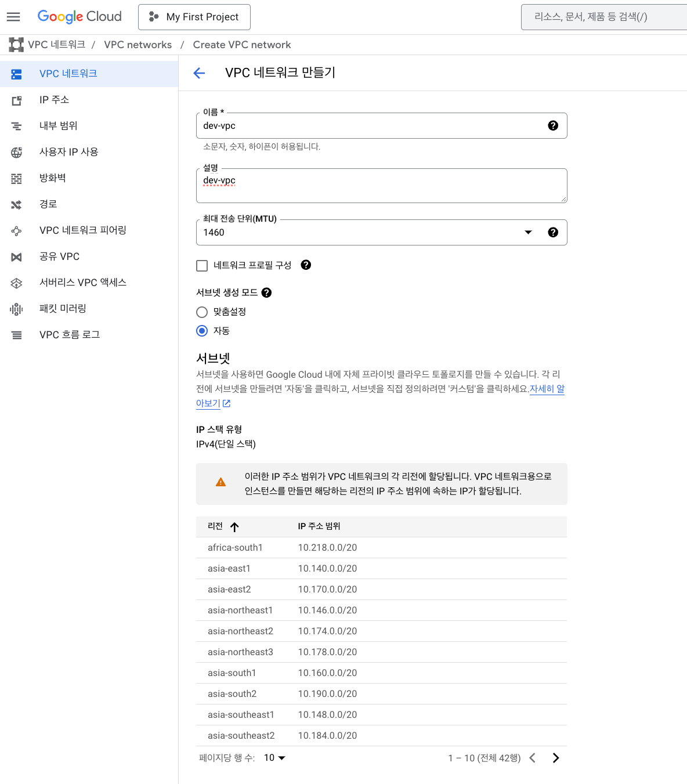Click the Google Cloud logo
Image resolution: width=687 pixels, height=784 pixels.
pos(79,16)
